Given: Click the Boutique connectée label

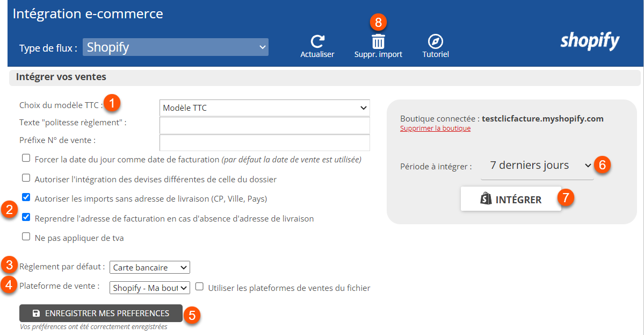Looking at the screenshot, I should coord(440,119).
